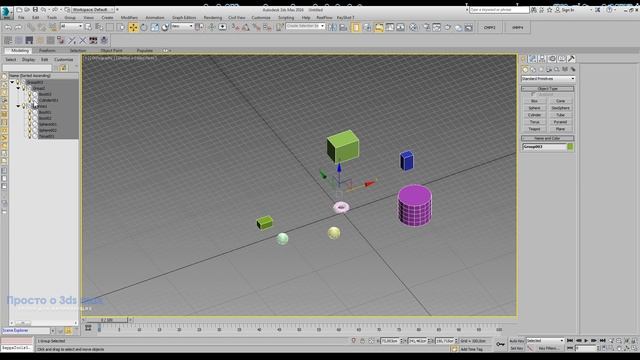Click the GeoSphere primitive button

tap(560, 108)
